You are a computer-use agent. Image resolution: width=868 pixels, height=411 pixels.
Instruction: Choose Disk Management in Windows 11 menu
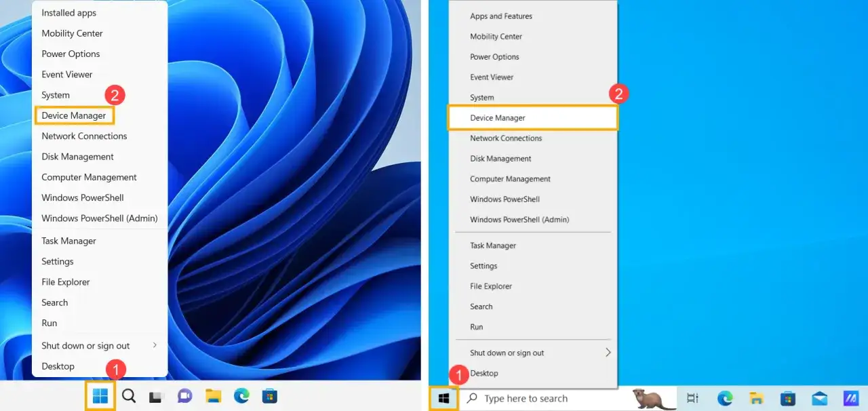tap(100, 157)
